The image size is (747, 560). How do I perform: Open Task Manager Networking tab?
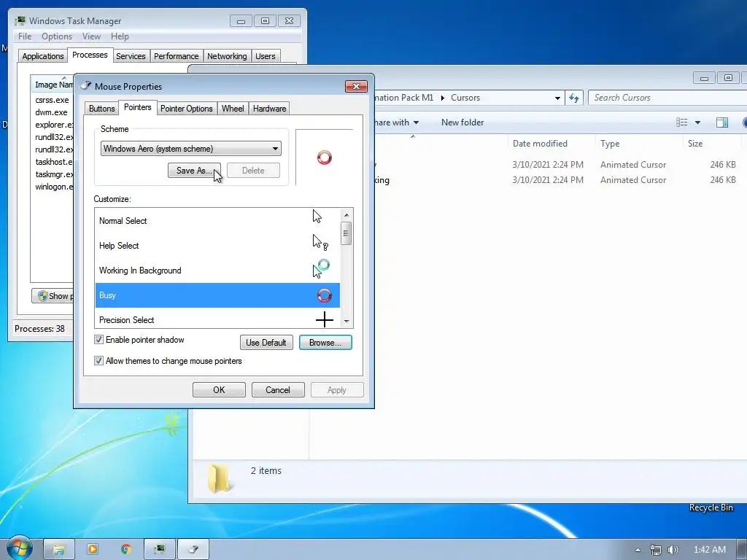pyautogui.click(x=227, y=56)
